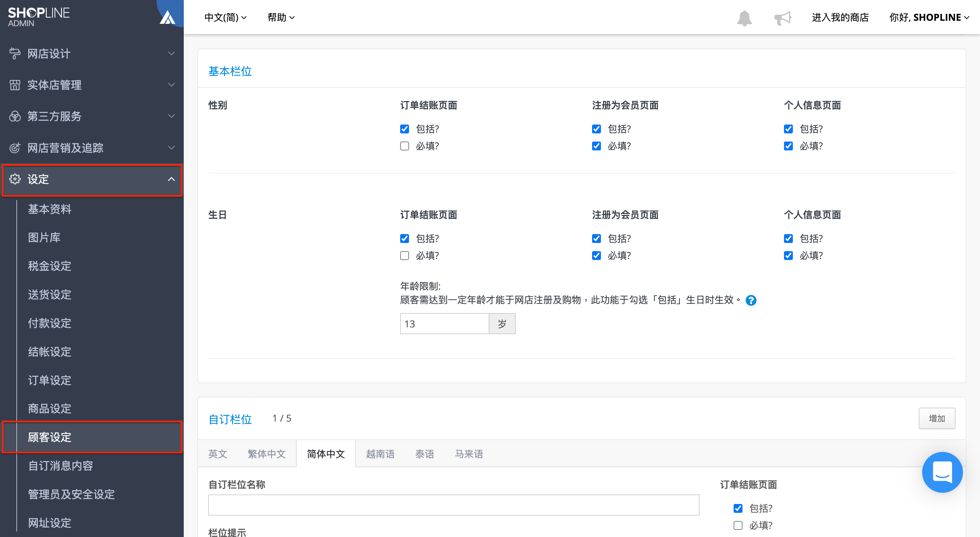
Task: Collapse the 设定 sidebar section
Action: coord(172,179)
